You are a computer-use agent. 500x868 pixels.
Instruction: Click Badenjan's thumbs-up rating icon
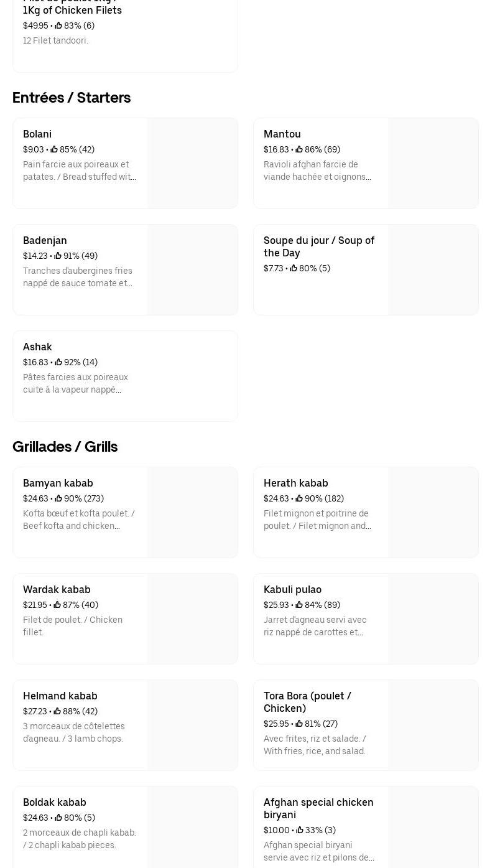click(x=58, y=256)
